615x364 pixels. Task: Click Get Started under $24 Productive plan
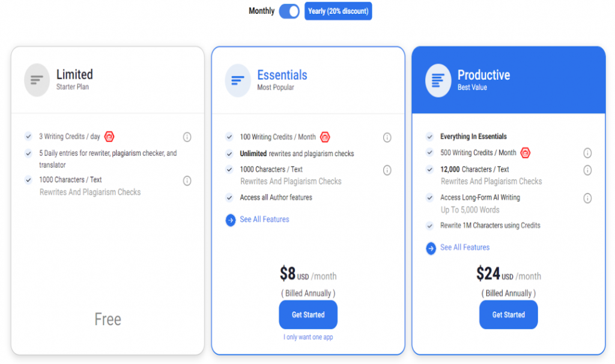(x=509, y=315)
